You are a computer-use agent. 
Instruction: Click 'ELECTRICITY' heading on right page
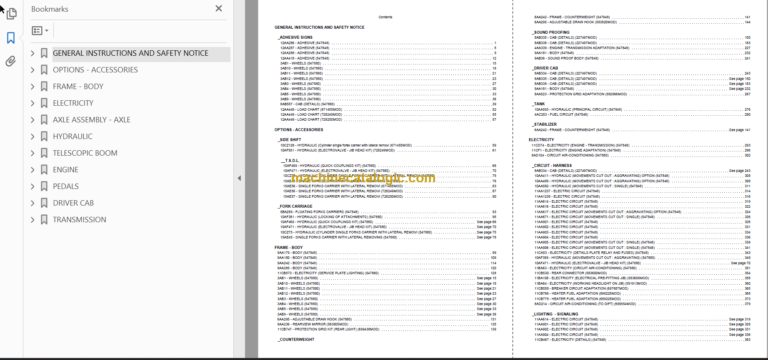tap(541, 140)
